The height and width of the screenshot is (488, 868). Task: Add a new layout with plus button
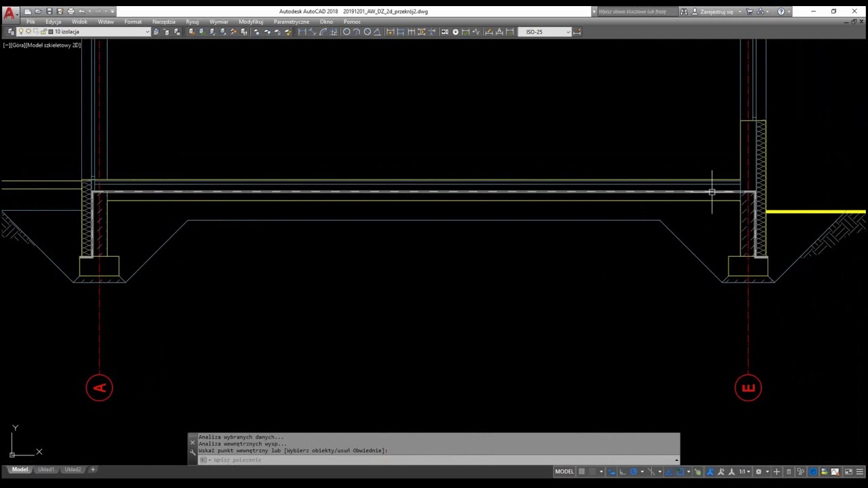[x=93, y=470]
